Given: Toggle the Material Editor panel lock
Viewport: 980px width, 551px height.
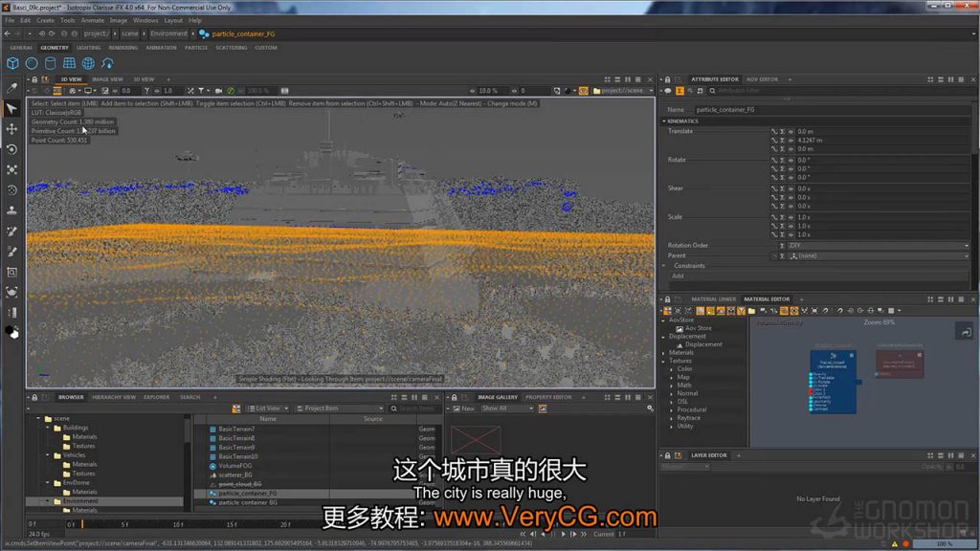Looking at the screenshot, I should (667, 299).
